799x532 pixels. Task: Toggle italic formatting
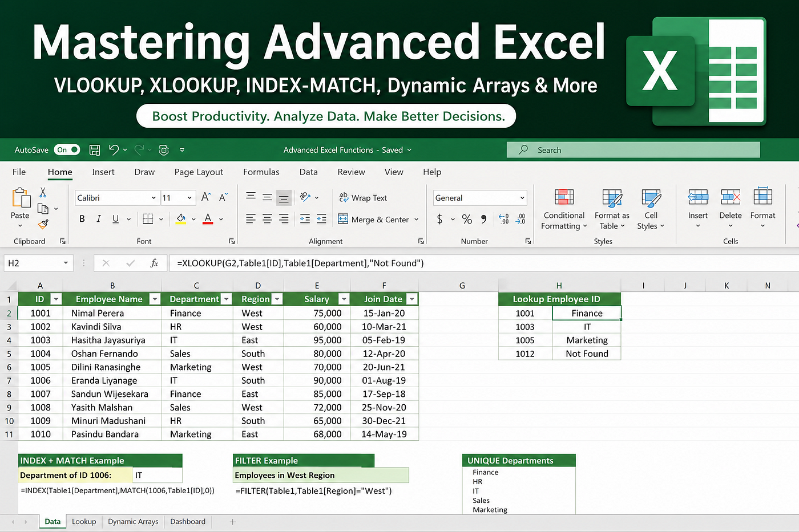click(x=99, y=219)
